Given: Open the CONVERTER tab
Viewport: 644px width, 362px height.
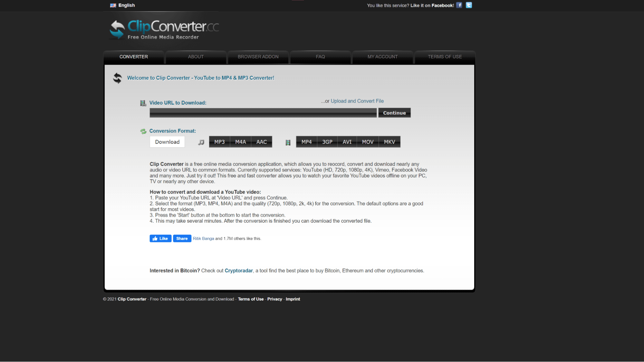Looking at the screenshot, I should coord(134,57).
